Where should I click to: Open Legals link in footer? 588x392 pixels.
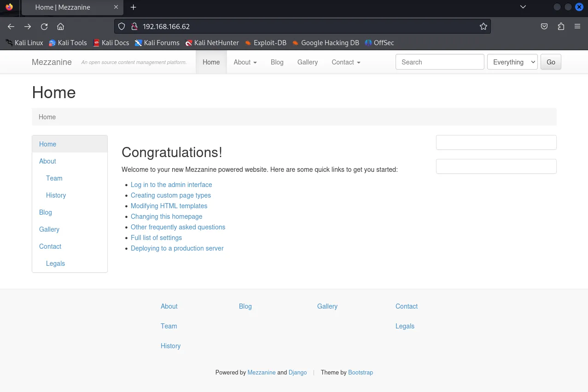coord(405,326)
